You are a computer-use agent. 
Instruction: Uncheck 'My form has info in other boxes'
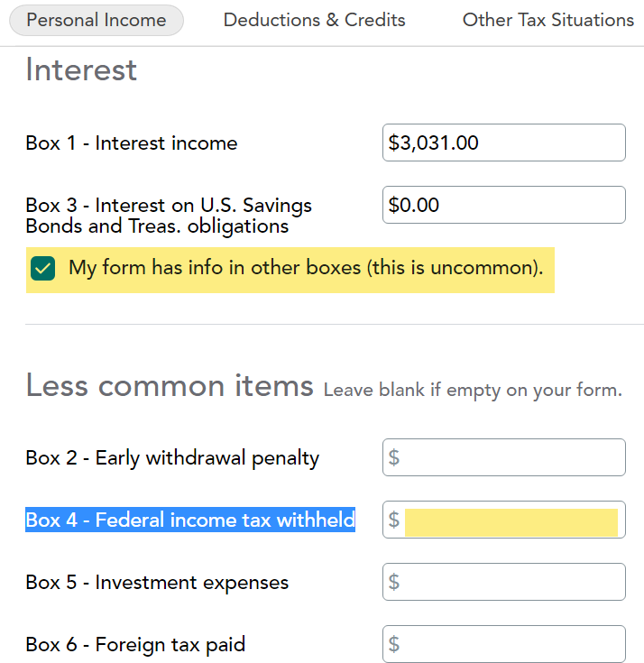(42, 269)
